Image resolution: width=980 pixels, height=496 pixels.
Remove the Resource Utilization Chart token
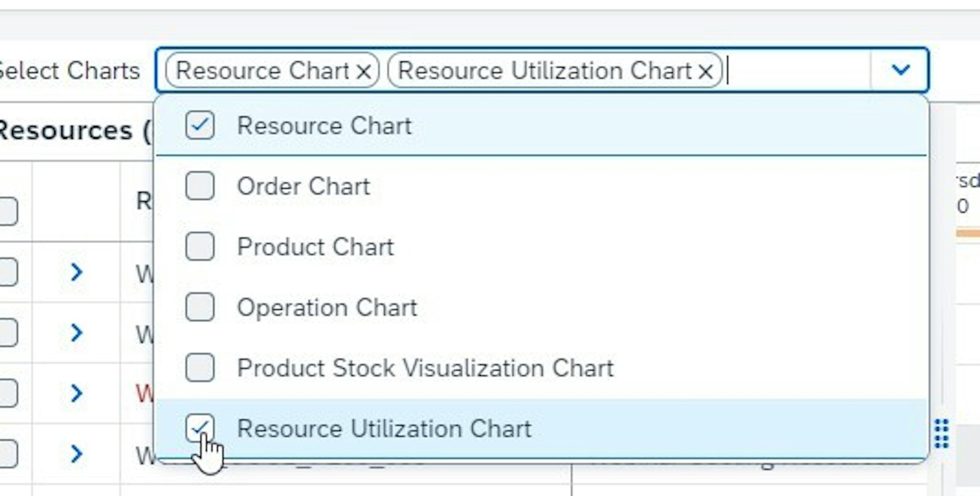point(706,71)
